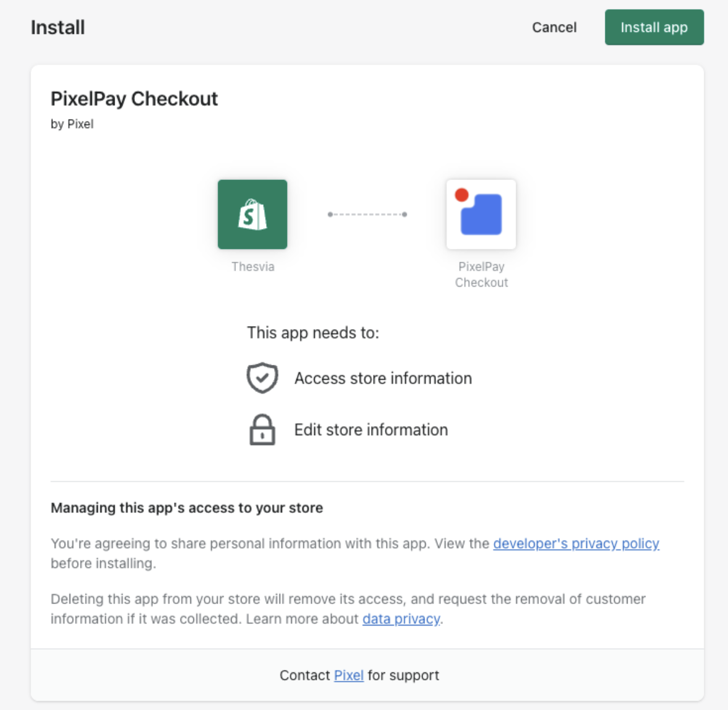The width and height of the screenshot is (728, 710).
Task: Open the data privacy link
Action: [401, 619]
